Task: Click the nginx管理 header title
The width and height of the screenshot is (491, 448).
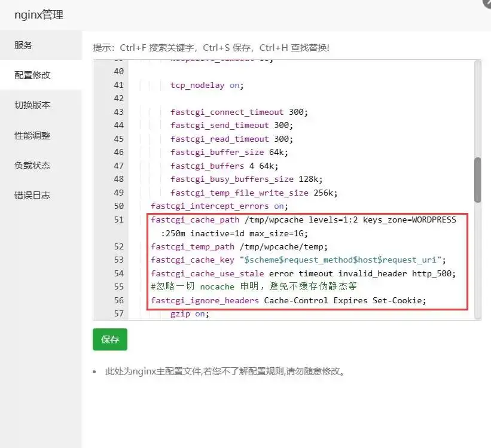Action: point(39,14)
